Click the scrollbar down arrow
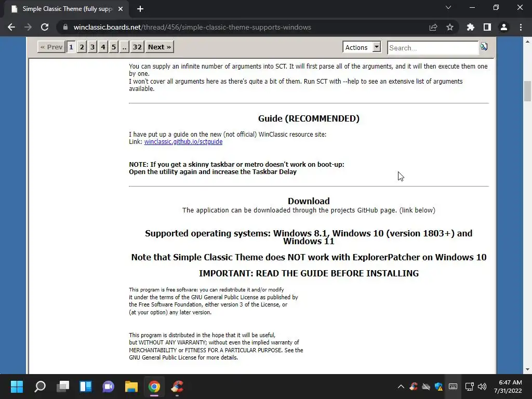 527,369
